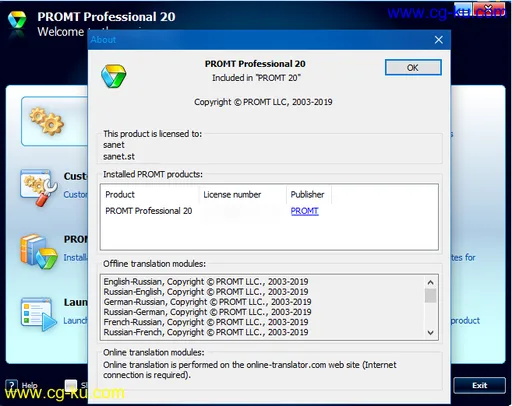Select the English-Russian module line
Viewport: 512px width, 406px height.
click(206, 282)
